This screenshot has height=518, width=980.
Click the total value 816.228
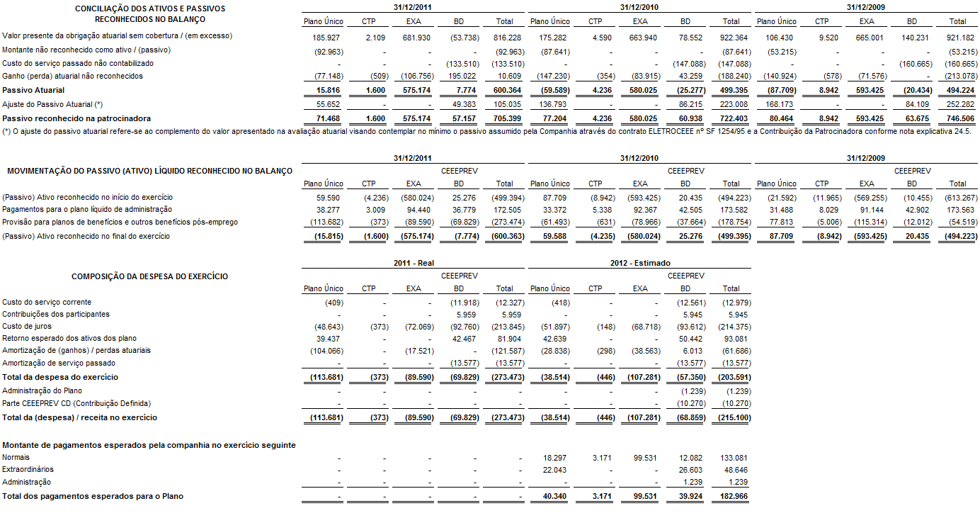508,36
